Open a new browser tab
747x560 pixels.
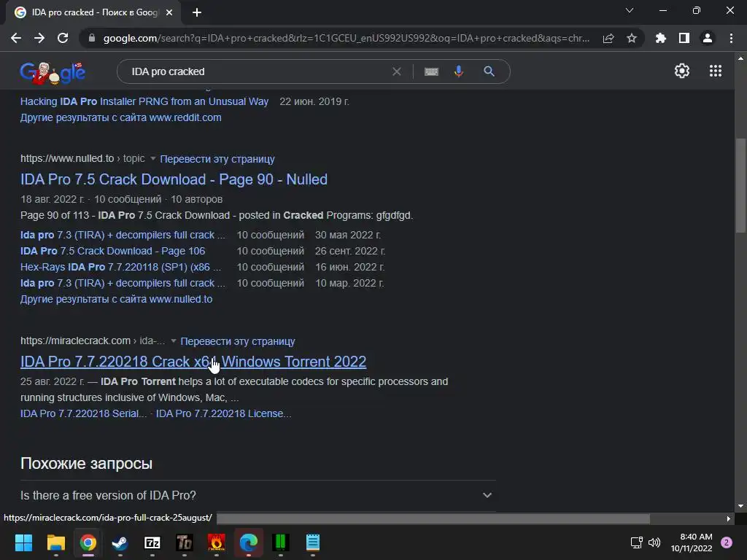pyautogui.click(x=197, y=12)
